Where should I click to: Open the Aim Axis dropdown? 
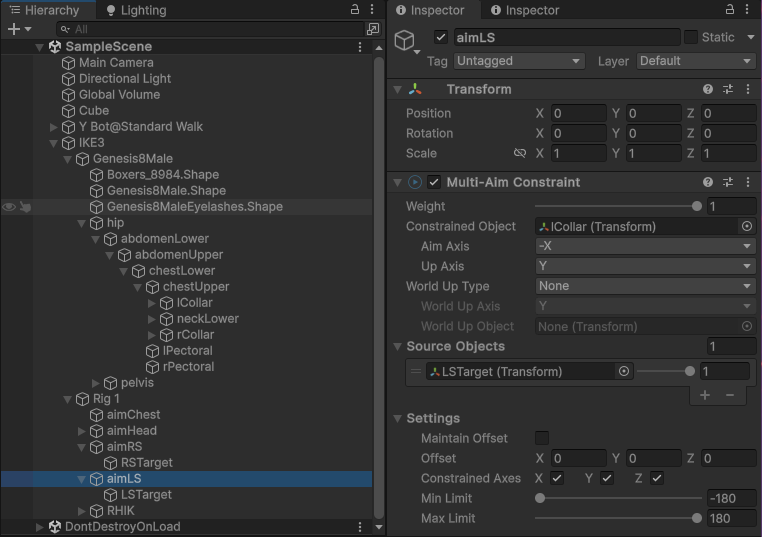click(x=645, y=246)
